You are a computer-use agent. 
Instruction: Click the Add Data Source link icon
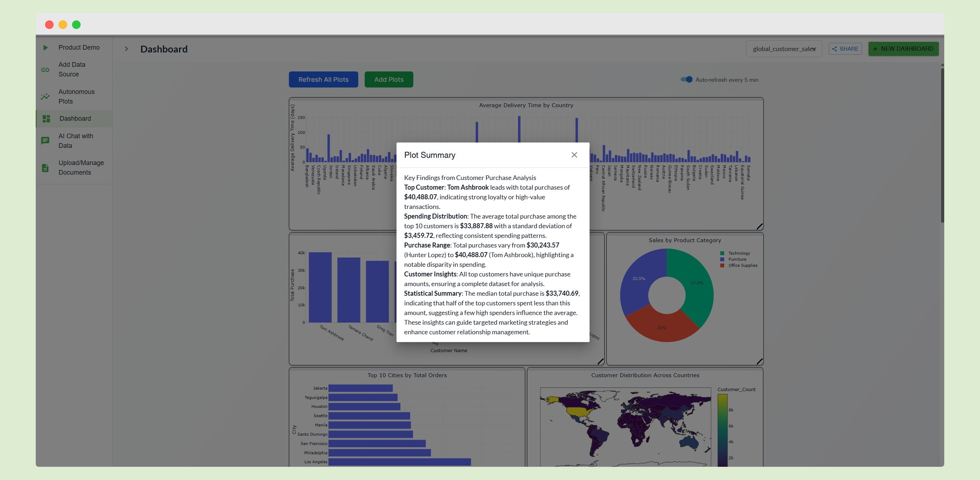pyautogui.click(x=45, y=70)
